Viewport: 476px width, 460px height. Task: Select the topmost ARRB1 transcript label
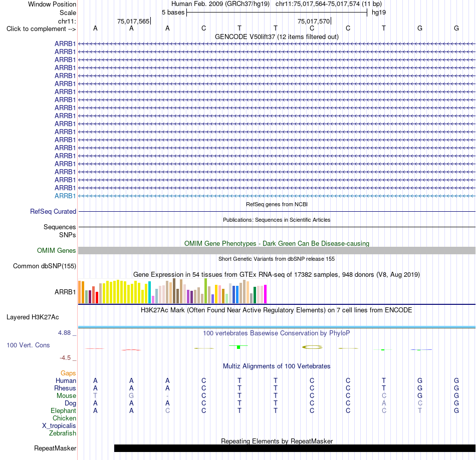pyautogui.click(x=65, y=44)
